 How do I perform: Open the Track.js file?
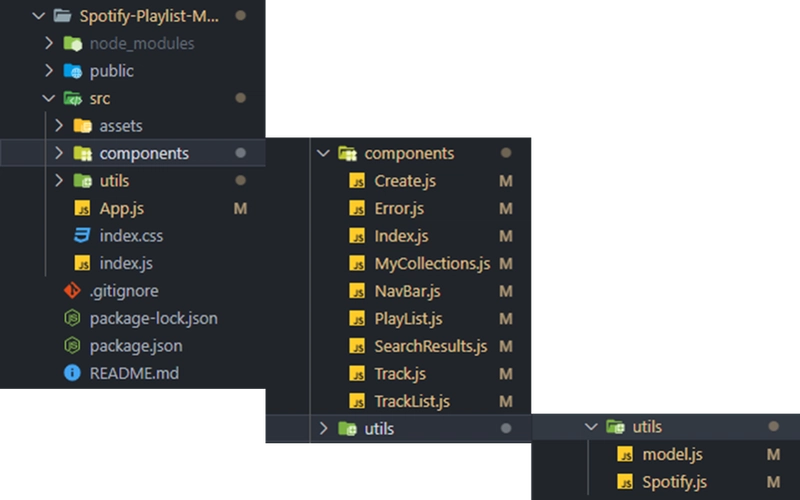coord(400,373)
